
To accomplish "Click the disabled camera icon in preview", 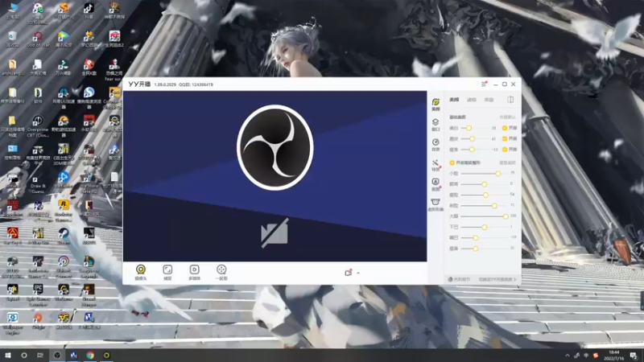I will coord(275,233).
